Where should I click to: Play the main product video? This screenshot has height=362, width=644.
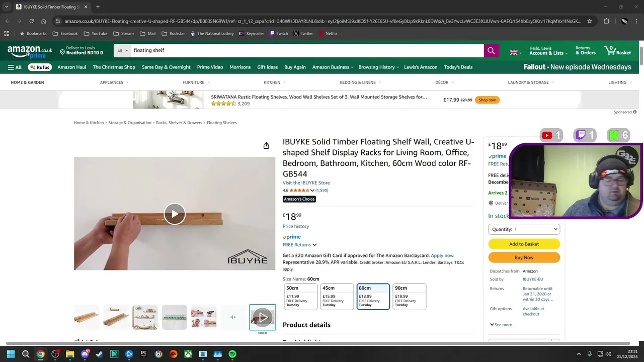tap(175, 214)
